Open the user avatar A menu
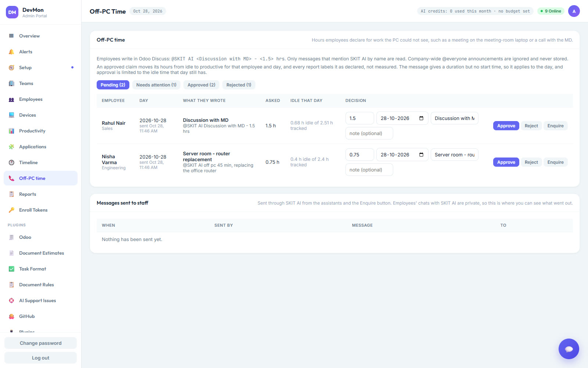This screenshot has height=368, width=588. pyautogui.click(x=574, y=11)
